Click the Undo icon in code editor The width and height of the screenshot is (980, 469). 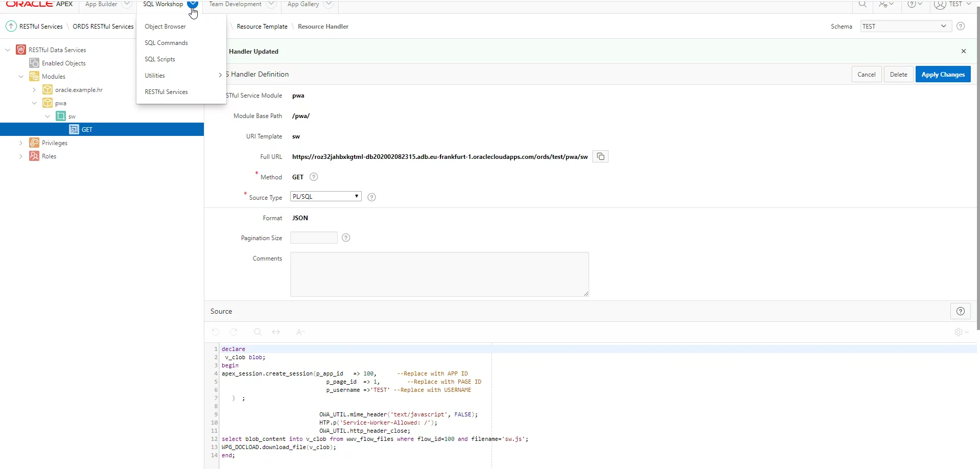coord(216,332)
